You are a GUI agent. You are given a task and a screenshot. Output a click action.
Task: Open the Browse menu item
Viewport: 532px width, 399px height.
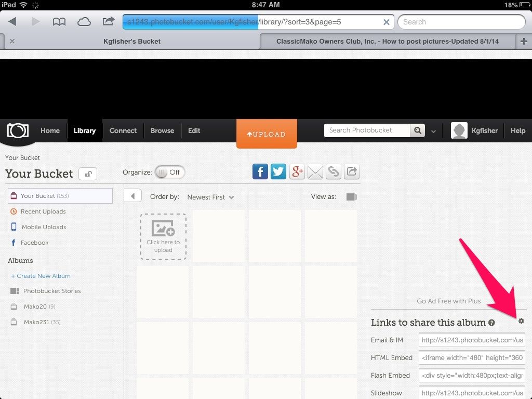point(162,130)
